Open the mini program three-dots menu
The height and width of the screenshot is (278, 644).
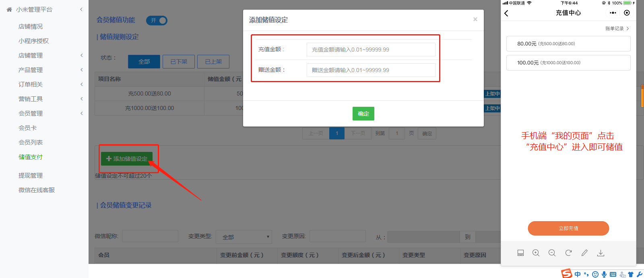click(613, 13)
